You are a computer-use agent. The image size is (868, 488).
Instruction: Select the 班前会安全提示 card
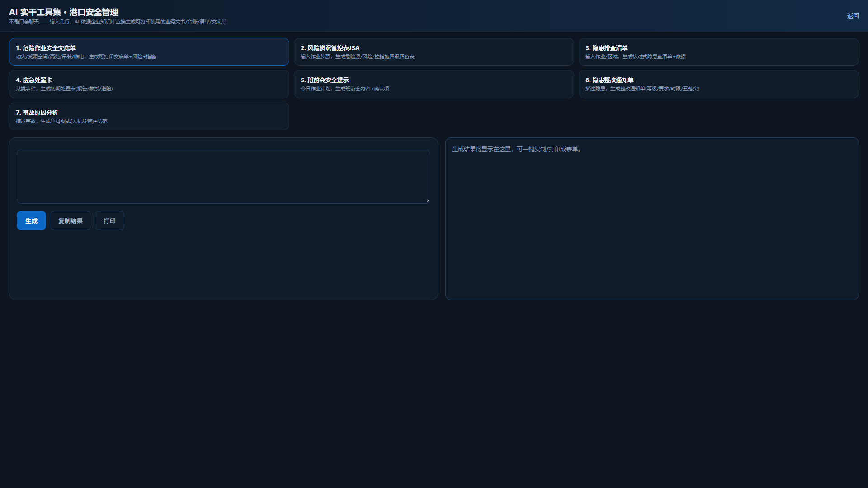[434, 84]
